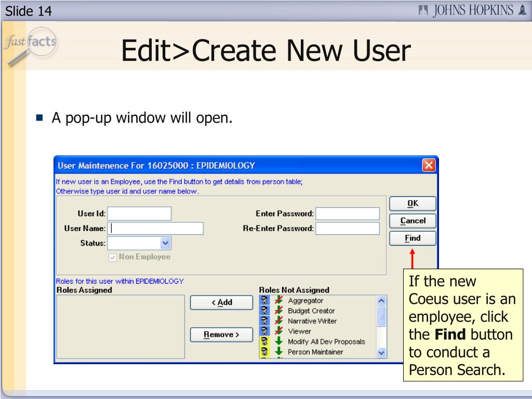Screen dimensions: 532x399
Task: Click the green arrow beside Person Maintainer
Action: (278, 352)
